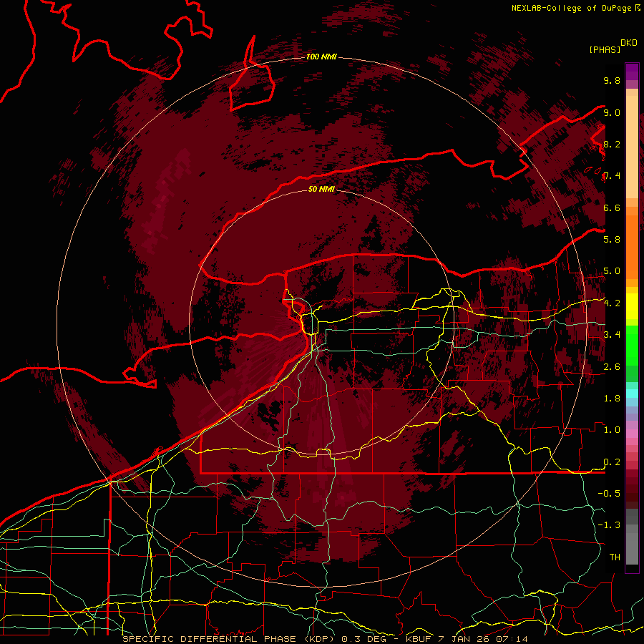
Task: Click the DKD product code label
Action: click(629, 43)
